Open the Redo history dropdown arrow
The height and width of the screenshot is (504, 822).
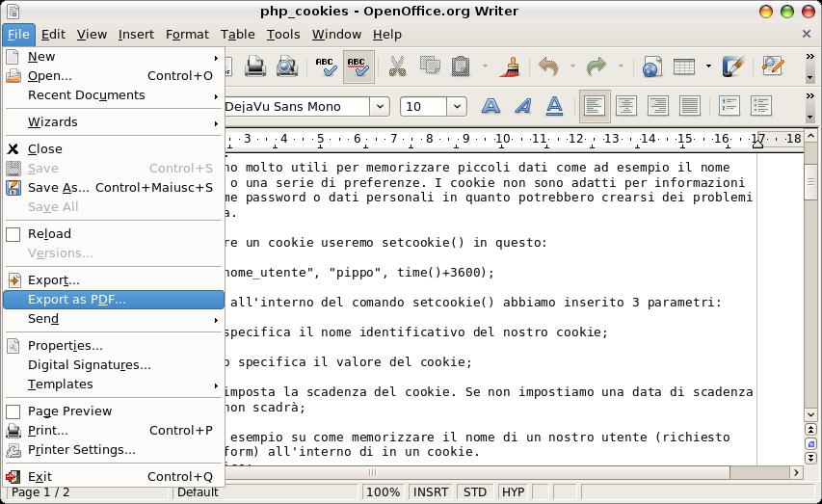(621, 66)
